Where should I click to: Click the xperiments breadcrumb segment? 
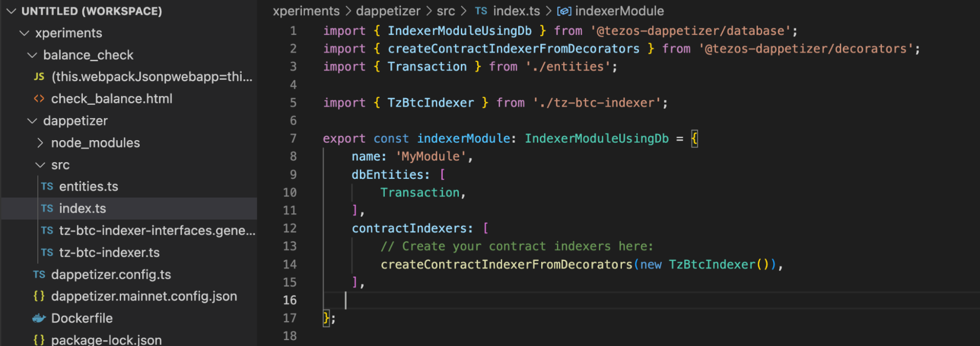coord(306,11)
